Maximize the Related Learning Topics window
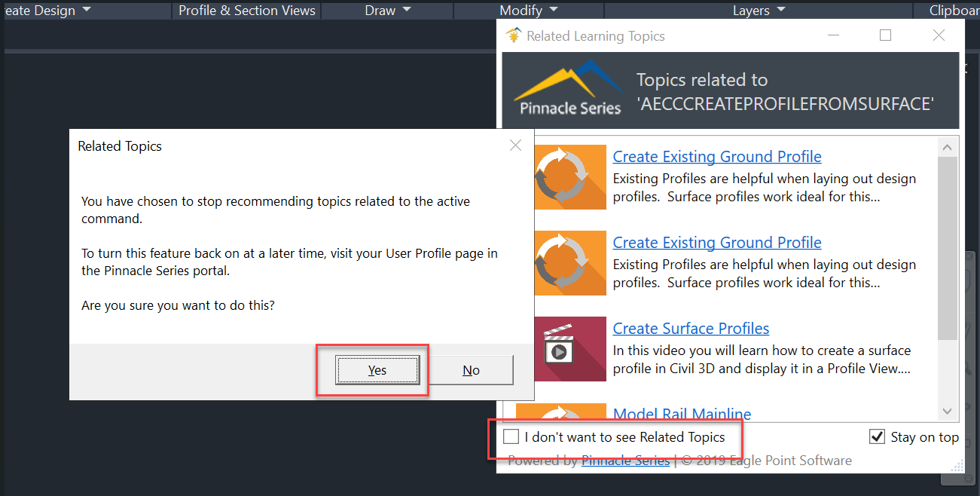980x496 pixels. [x=886, y=35]
